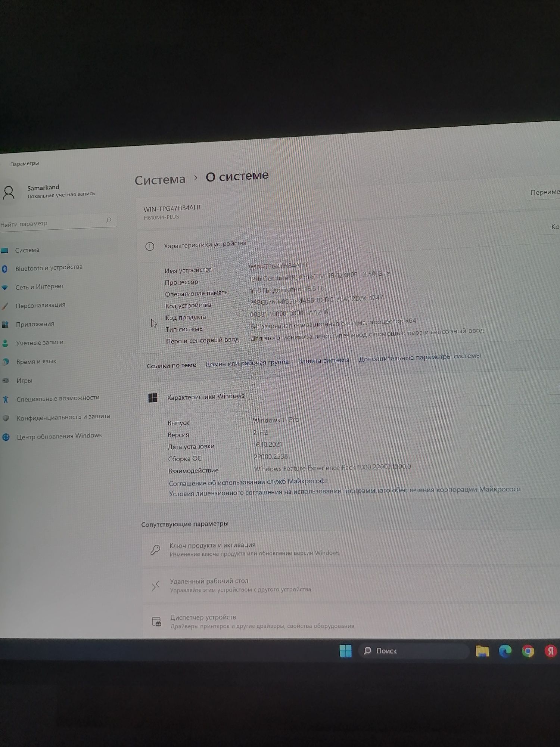Click the Сопутствующие параметры heading

click(185, 524)
